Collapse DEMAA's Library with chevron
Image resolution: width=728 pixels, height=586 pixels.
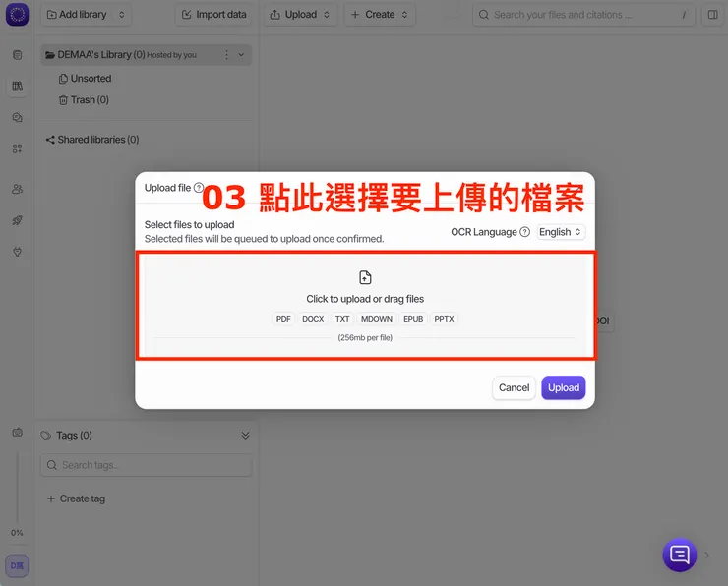pyautogui.click(x=241, y=55)
